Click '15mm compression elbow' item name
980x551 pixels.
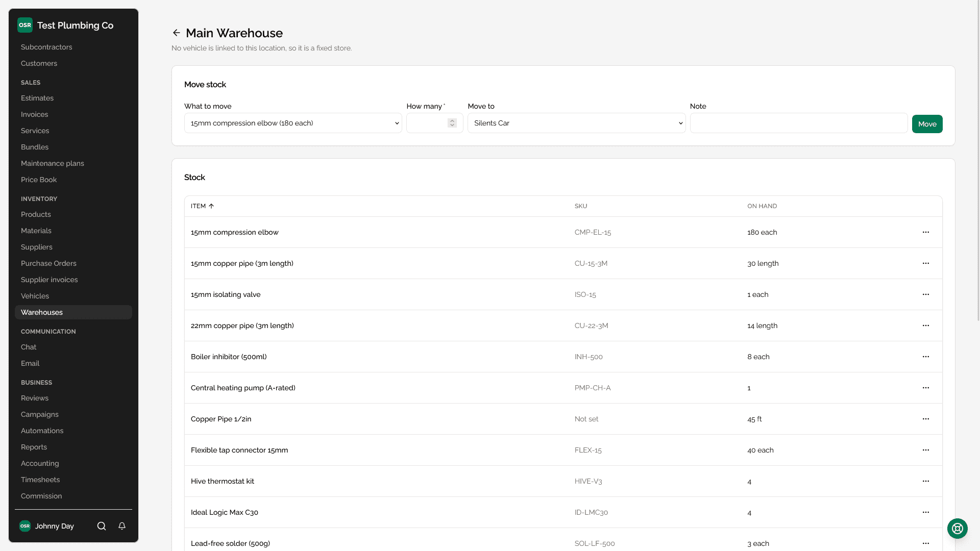click(x=235, y=232)
